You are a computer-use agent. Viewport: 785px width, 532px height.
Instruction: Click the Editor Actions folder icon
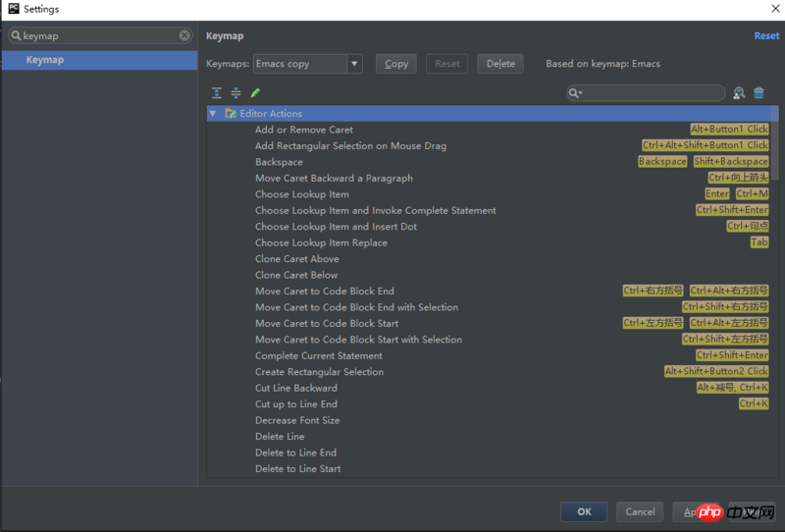231,113
